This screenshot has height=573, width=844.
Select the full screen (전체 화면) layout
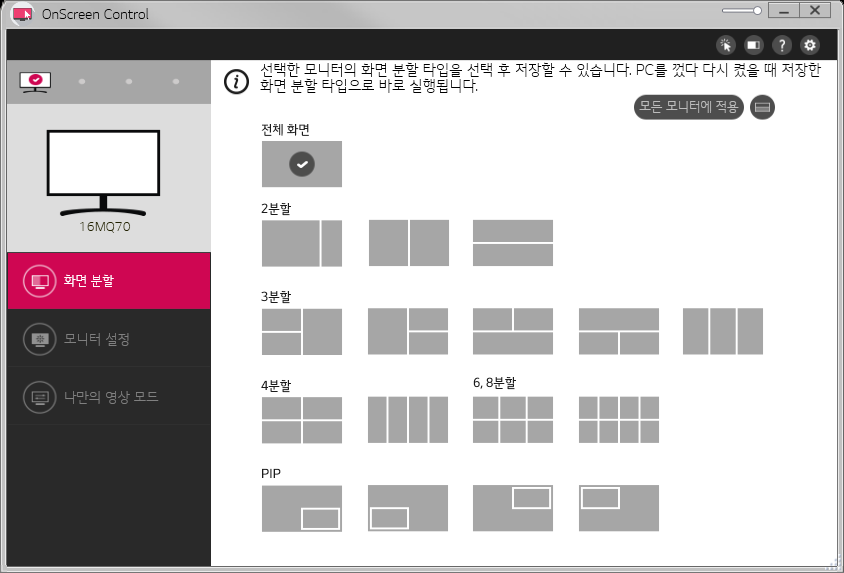[301, 164]
